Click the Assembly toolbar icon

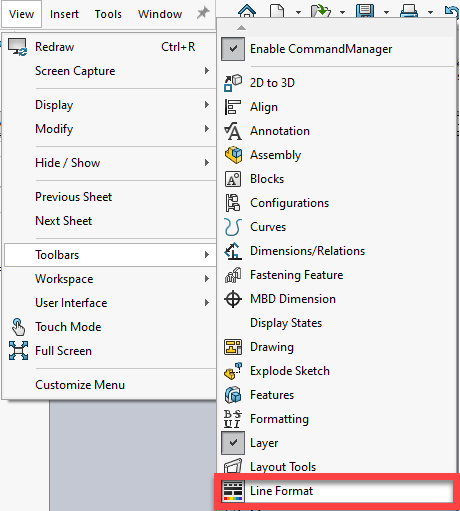coord(233,155)
